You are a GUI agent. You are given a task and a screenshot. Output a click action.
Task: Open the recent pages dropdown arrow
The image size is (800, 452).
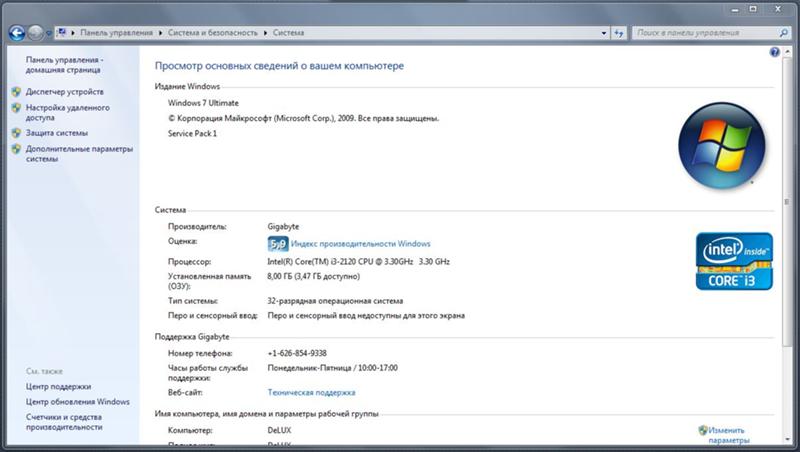click(x=48, y=33)
